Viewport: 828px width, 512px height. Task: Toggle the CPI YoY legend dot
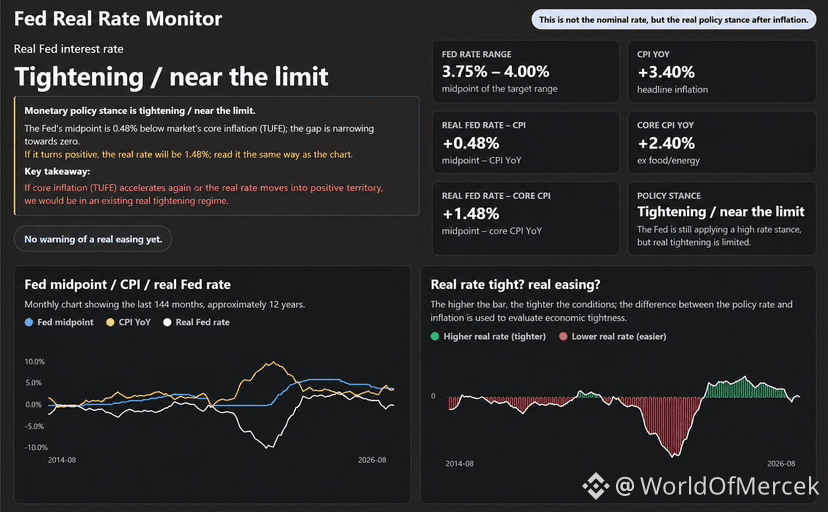(x=110, y=322)
